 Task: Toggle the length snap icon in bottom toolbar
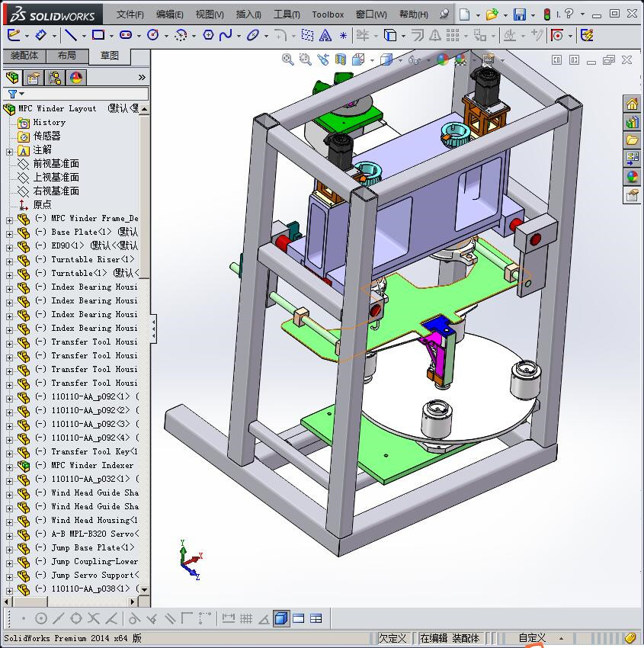(x=228, y=619)
